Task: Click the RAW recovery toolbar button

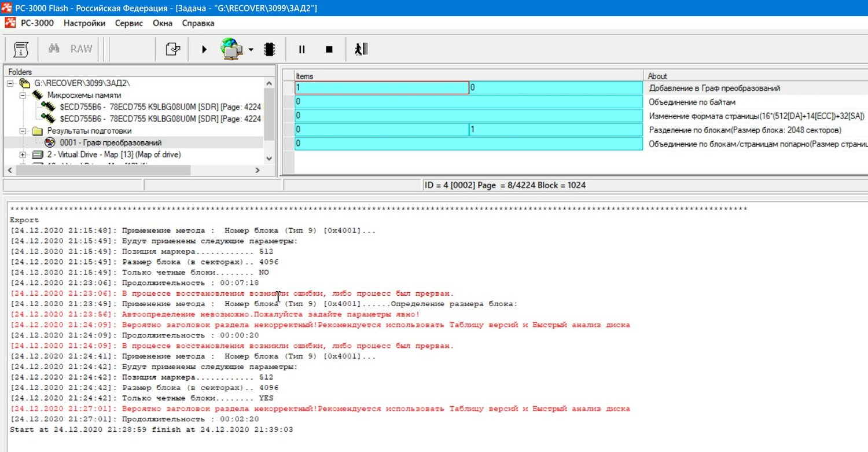Action: 81,49
